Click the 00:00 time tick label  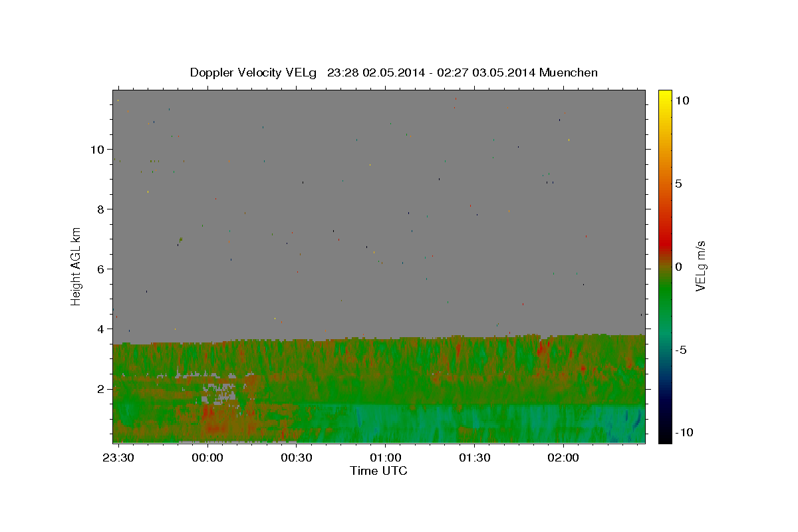(207, 458)
